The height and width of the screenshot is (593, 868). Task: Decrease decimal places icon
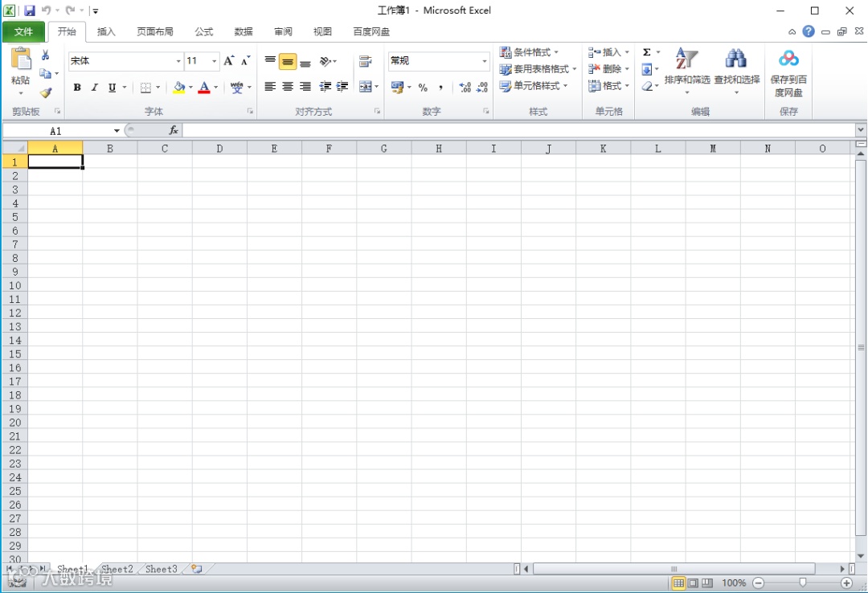tap(482, 88)
